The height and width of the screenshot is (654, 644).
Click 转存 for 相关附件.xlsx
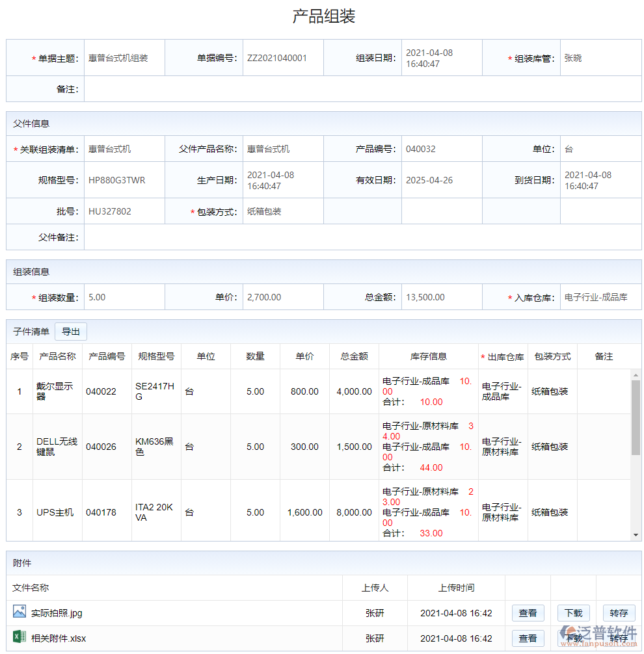pyautogui.click(x=619, y=638)
